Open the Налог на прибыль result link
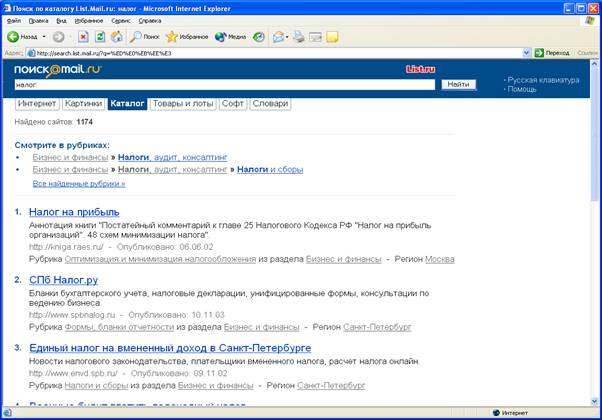 (x=74, y=212)
